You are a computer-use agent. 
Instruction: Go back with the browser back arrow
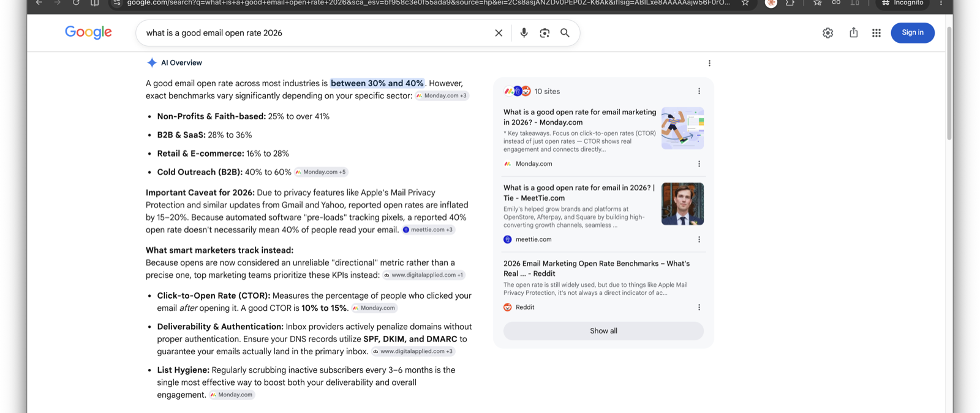(x=39, y=3)
